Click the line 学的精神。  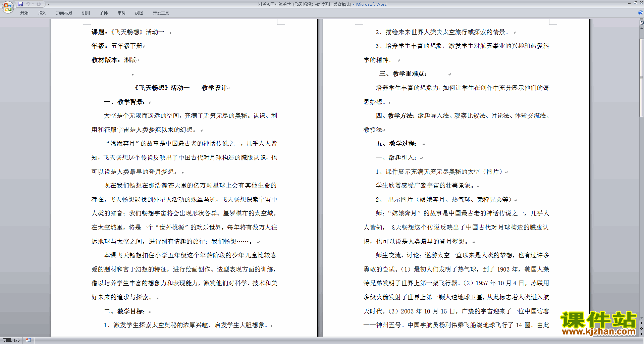(379, 60)
